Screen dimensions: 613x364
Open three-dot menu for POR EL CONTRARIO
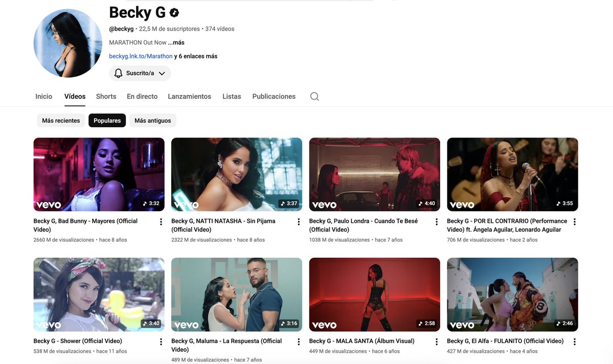click(574, 222)
